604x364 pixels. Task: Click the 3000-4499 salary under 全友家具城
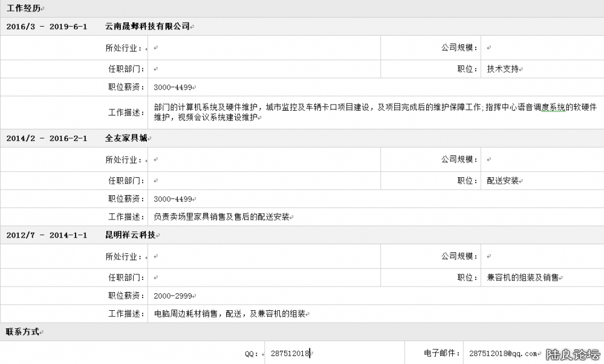tap(173, 199)
